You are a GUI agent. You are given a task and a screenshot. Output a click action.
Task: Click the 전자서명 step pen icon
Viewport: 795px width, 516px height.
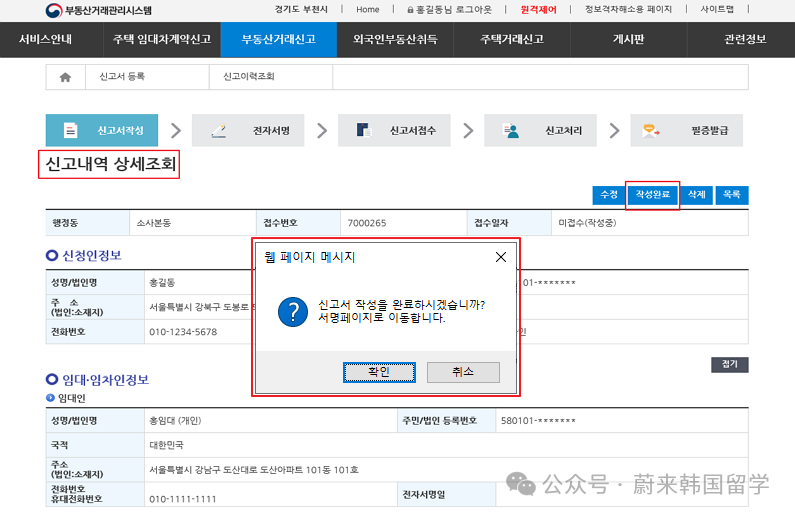pyautogui.click(x=219, y=130)
